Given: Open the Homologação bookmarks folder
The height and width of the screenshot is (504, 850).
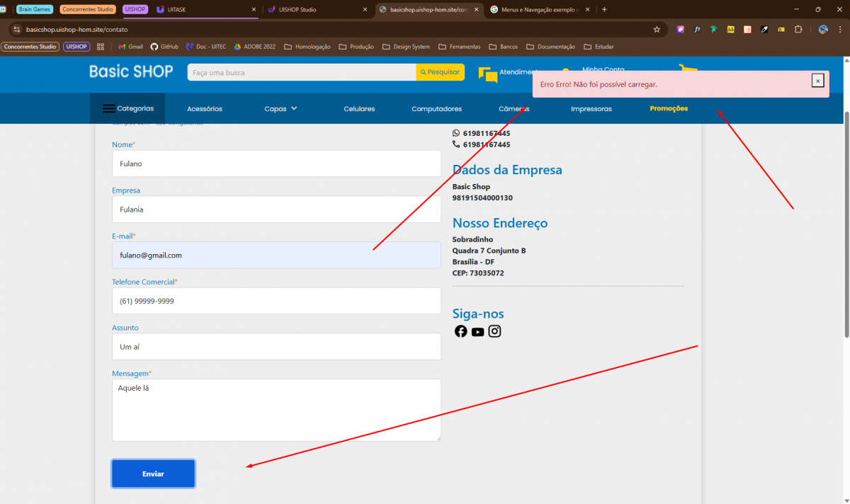Looking at the screenshot, I should 307,47.
